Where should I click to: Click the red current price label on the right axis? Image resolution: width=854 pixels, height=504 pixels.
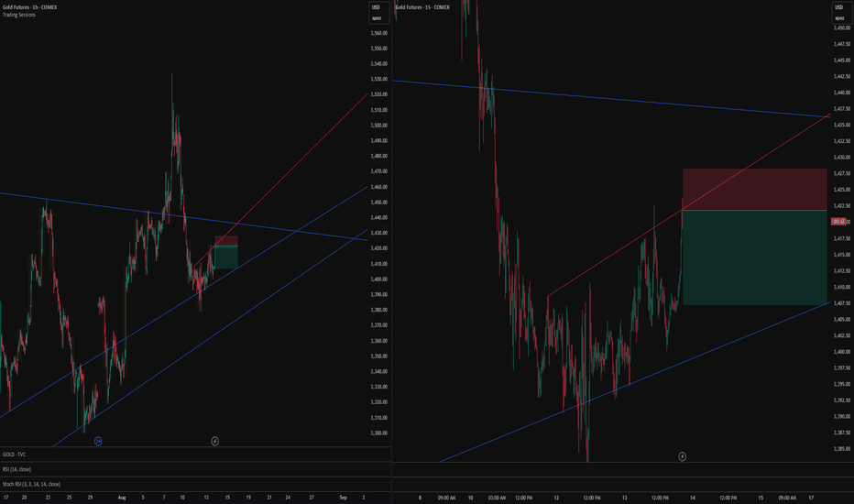pyautogui.click(x=838, y=221)
